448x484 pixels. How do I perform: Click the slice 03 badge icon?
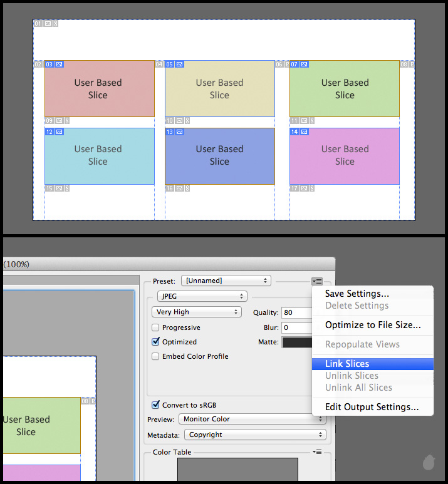(60, 64)
